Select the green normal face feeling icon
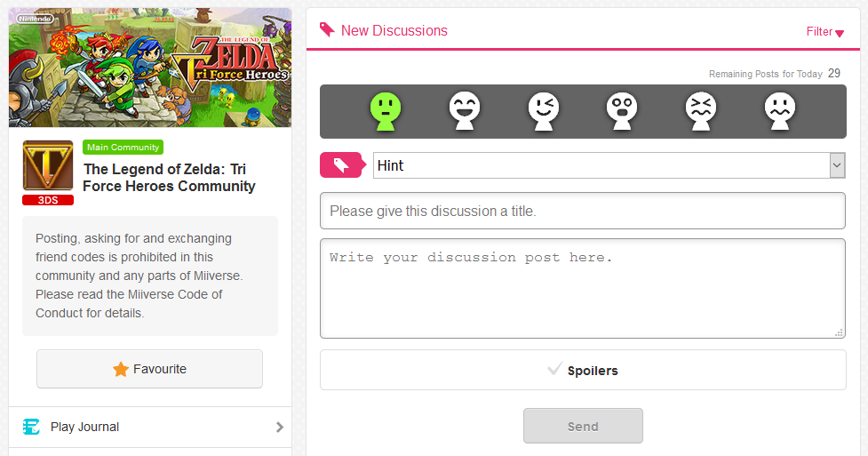Image resolution: width=868 pixels, height=456 pixels. [386, 111]
